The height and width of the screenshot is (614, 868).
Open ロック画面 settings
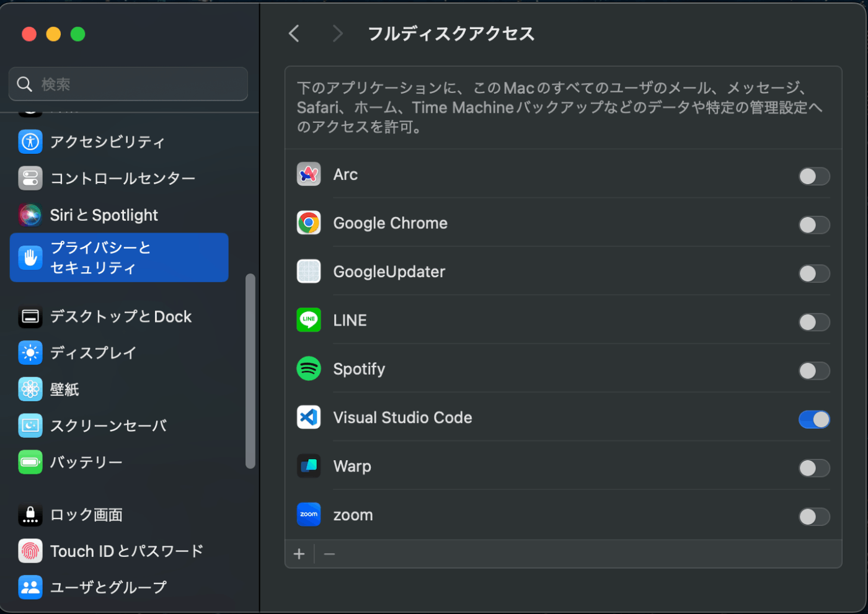click(x=119, y=515)
